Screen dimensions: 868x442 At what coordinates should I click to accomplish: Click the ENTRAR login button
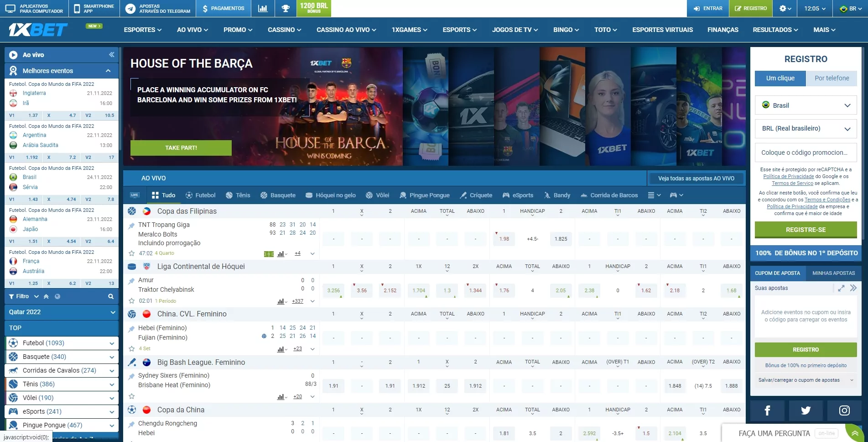[x=708, y=8]
